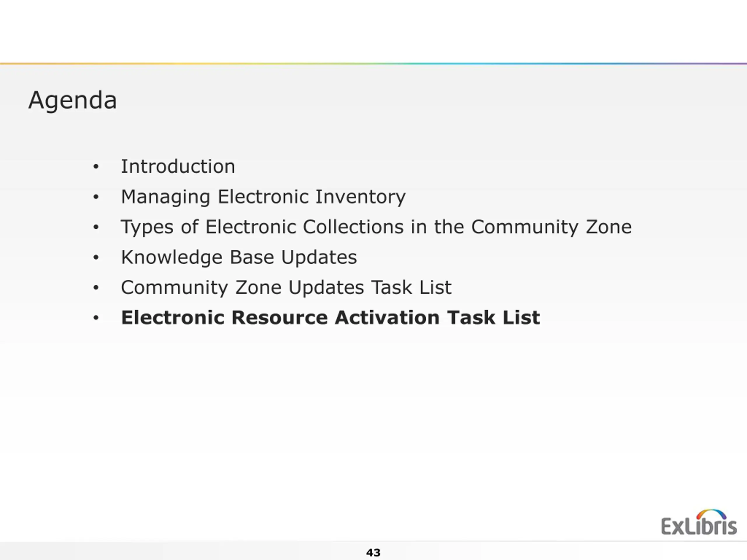This screenshot has width=747, height=560.
Task: Click the blank white header area above the divider
Action: pyautogui.click(x=373, y=31)
